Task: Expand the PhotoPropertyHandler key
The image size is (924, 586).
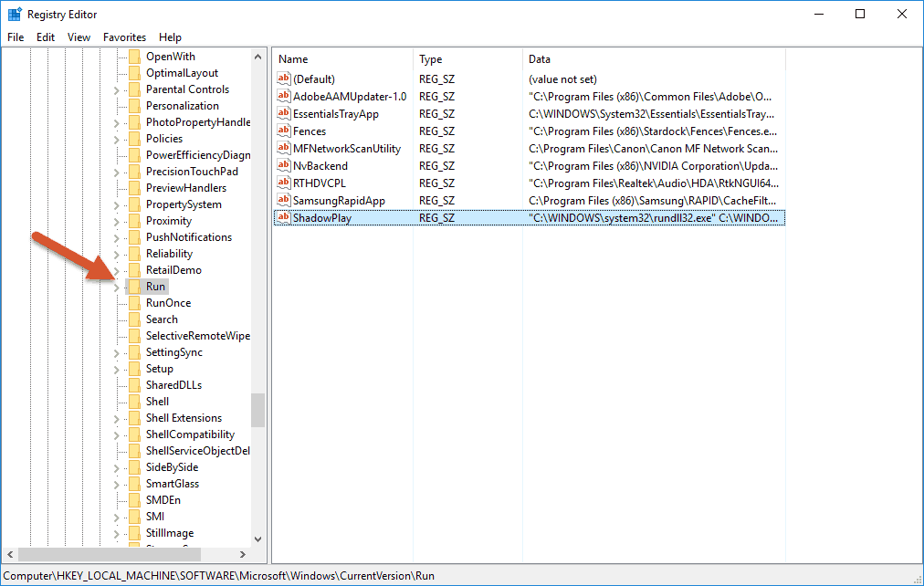Action: [x=116, y=123]
